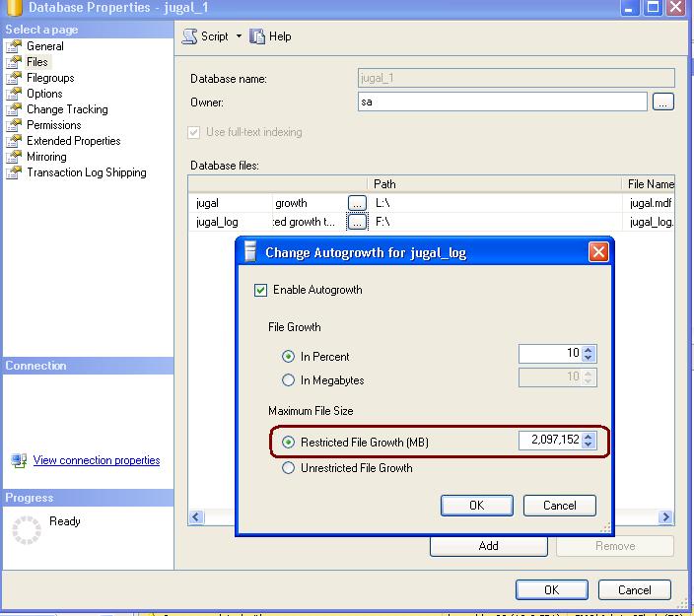Switch to the Options page
Image resolution: width=694 pixels, height=616 pixels.
[x=44, y=94]
